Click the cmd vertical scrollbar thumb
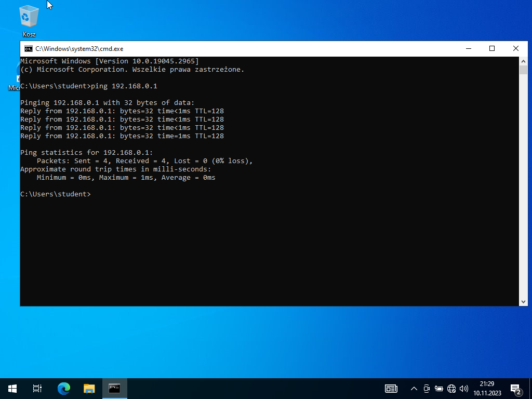This screenshot has width=532, height=399. click(x=523, y=70)
